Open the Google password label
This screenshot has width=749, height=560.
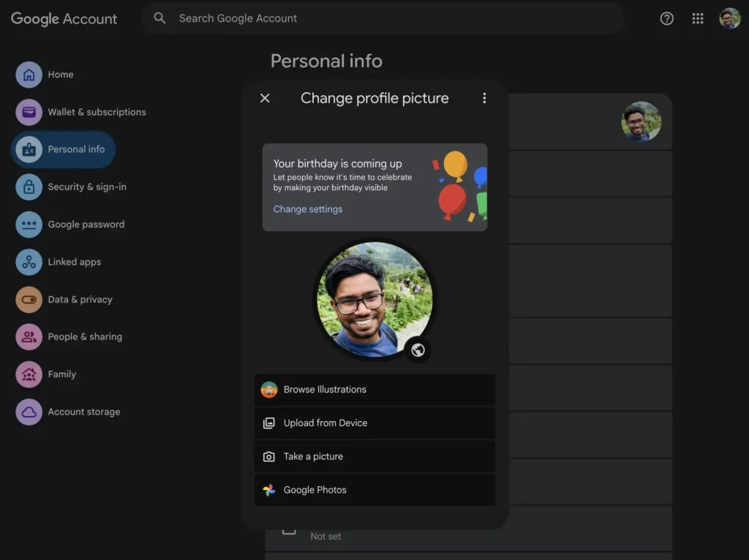(x=86, y=224)
